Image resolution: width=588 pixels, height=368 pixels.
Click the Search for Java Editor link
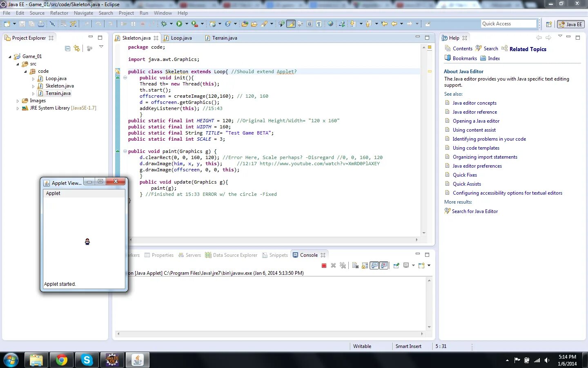pos(475,211)
